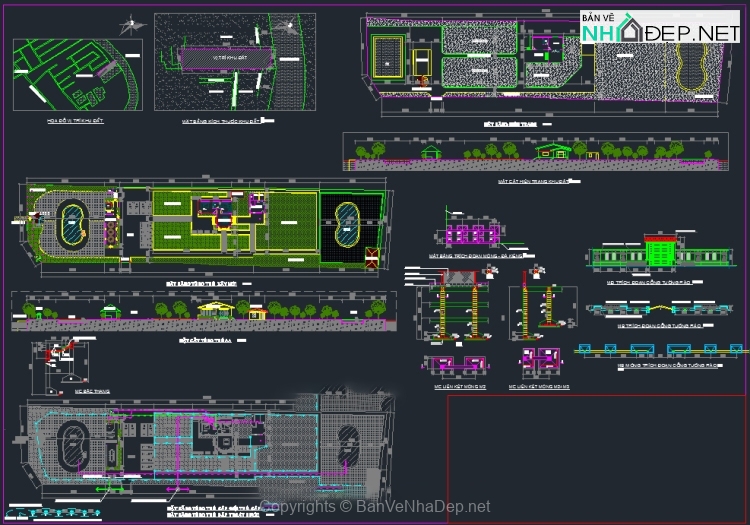This screenshot has width=750, height=525.
Task: Click the north arrow above the site location map
Action: coord(129,24)
